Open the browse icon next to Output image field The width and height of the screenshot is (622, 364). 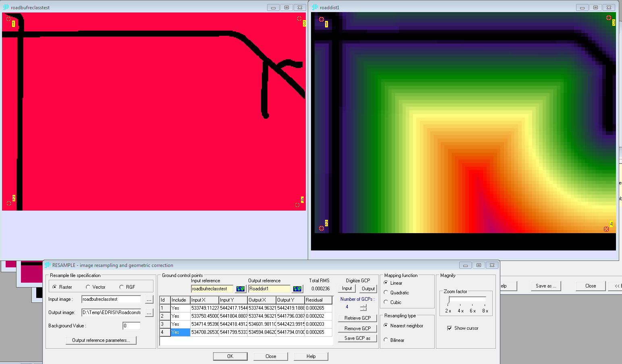point(149,312)
